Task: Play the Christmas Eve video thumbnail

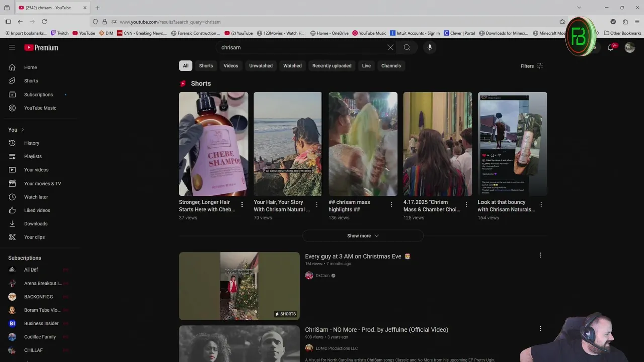Action: point(239,286)
